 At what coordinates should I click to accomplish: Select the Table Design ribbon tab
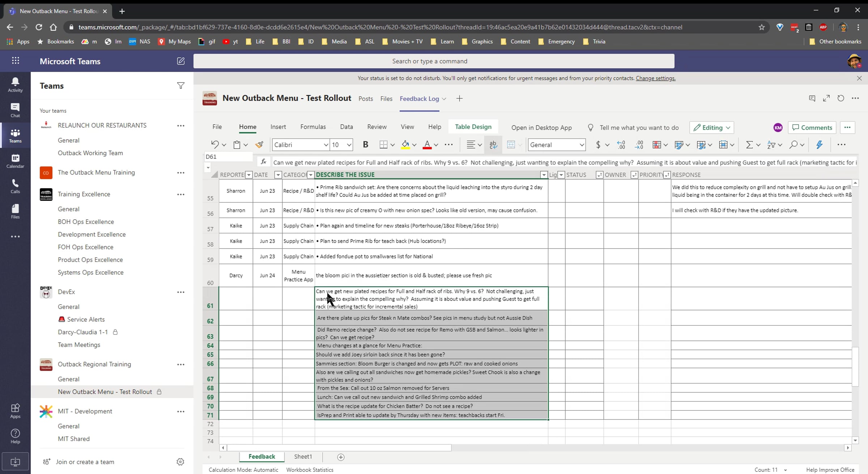(473, 127)
